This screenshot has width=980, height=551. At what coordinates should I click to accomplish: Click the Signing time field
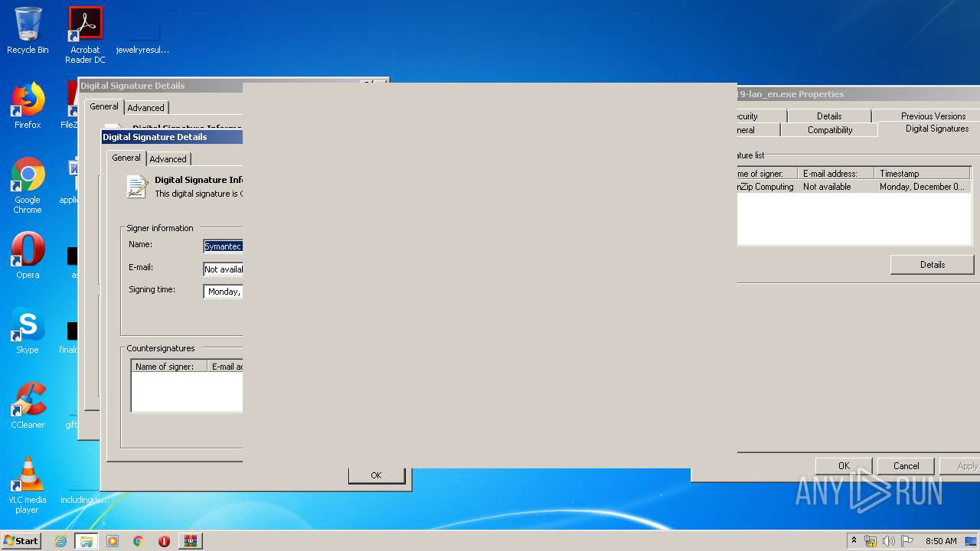(223, 292)
